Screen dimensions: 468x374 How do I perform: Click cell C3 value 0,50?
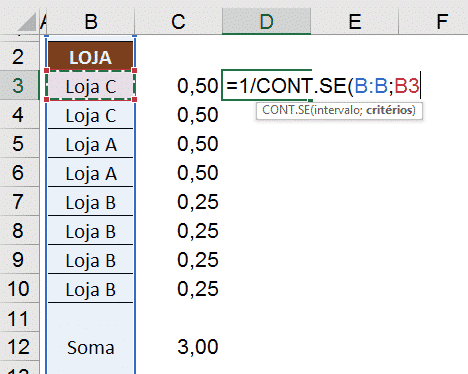[178, 85]
